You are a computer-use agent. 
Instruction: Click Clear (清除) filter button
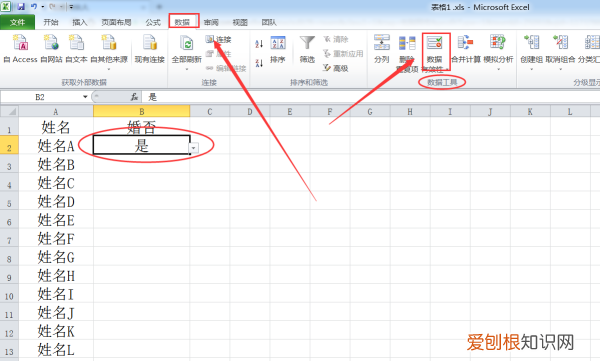coord(336,39)
